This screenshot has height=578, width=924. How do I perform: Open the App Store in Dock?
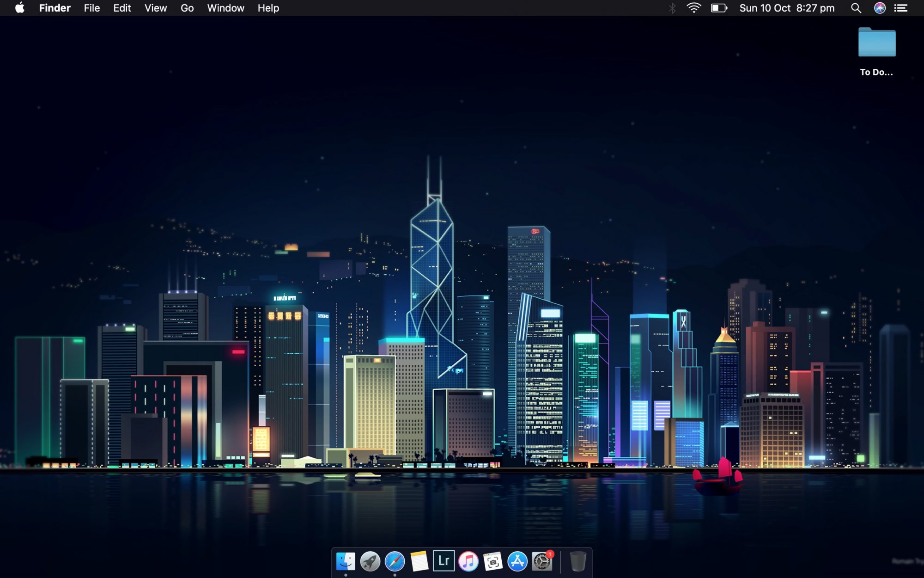coord(517,562)
